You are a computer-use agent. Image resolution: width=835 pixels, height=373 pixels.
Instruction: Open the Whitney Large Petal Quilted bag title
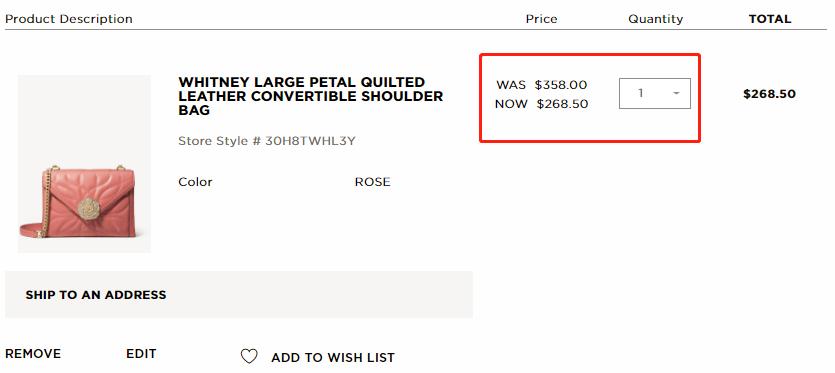point(310,96)
